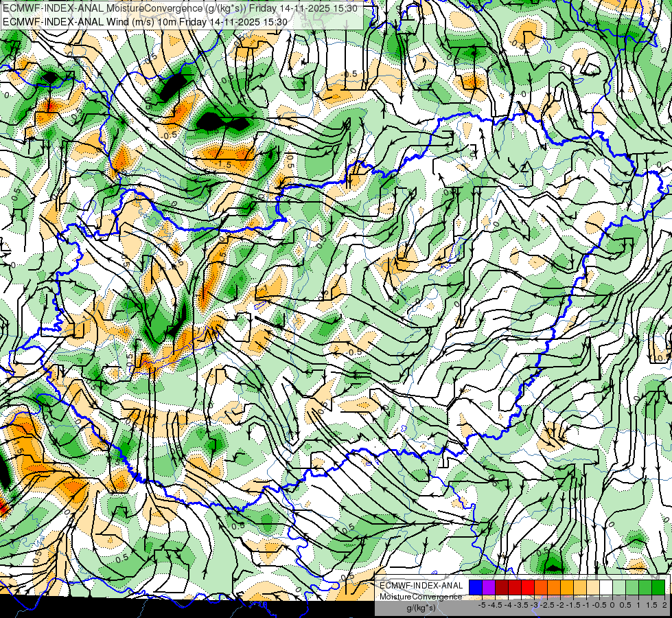Click the '-2.5' tick label in the legend
The height and width of the screenshot is (618, 672).
coord(547,605)
